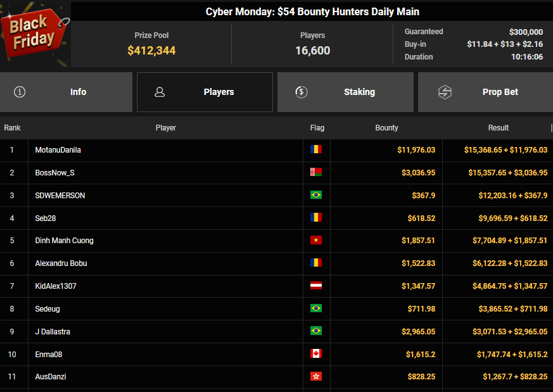Click KidAlex1307's Austrian flag icon
This screenshot has width=553, height=392.
pyautogui.click(x=315, y=286)
